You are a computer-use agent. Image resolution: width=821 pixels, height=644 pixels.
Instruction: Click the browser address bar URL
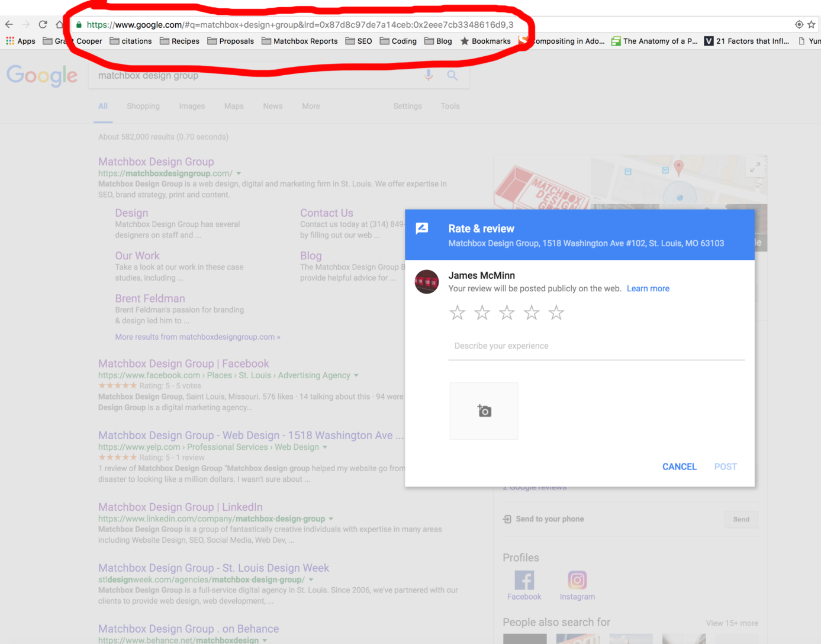tap(300, 24)
